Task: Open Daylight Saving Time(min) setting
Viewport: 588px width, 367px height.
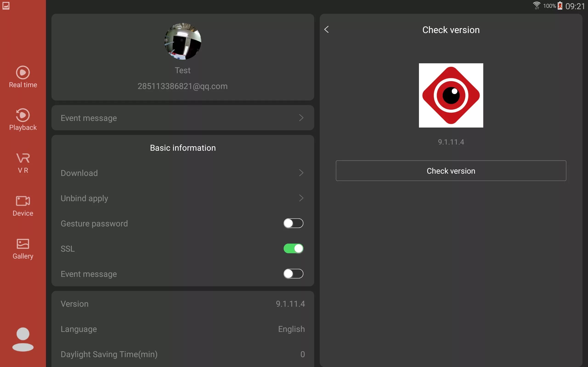Action: [183, 354]
